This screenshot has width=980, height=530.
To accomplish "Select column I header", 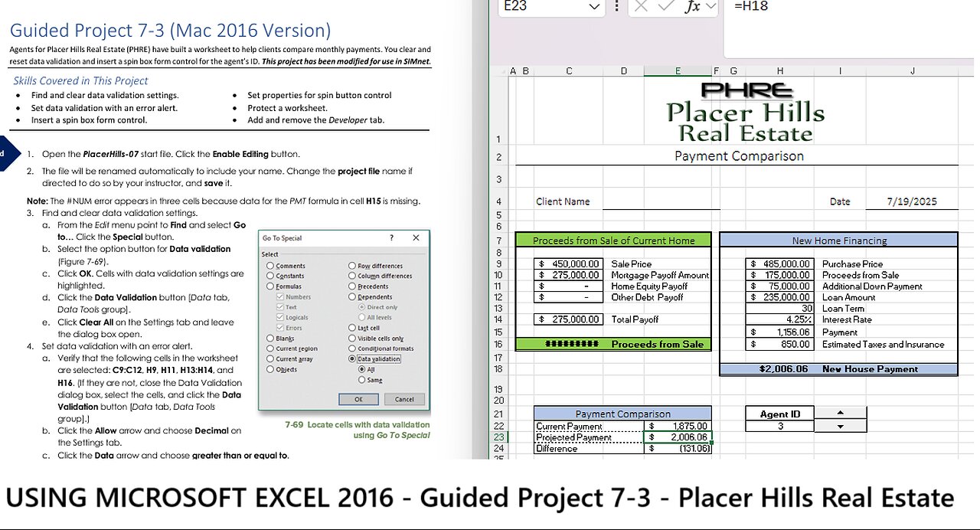I will coord(840,71).
